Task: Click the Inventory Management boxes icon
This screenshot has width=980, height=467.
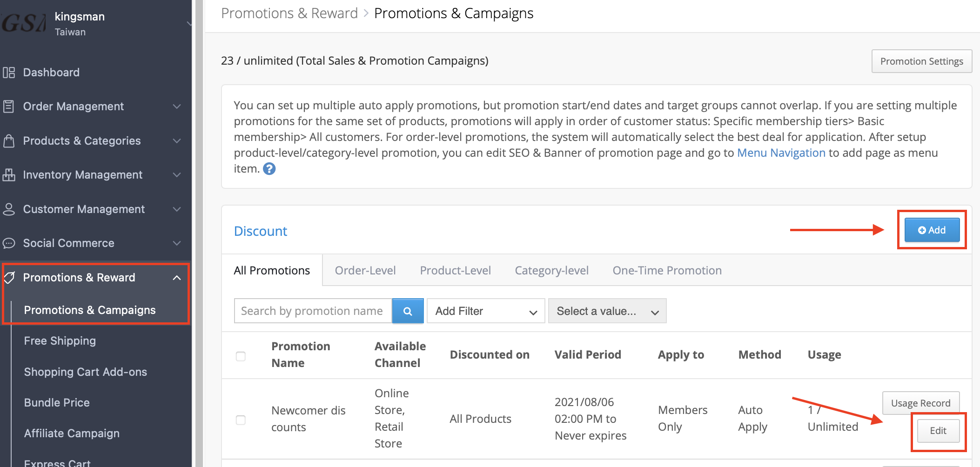Action: pyautogui.click(x=9, y=175)
